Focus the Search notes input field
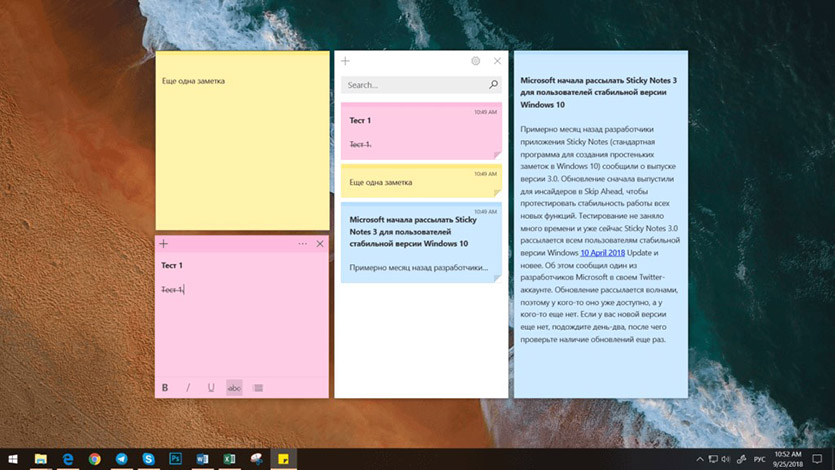The height and width of the screenshot is (470, 835). [410, 85]
